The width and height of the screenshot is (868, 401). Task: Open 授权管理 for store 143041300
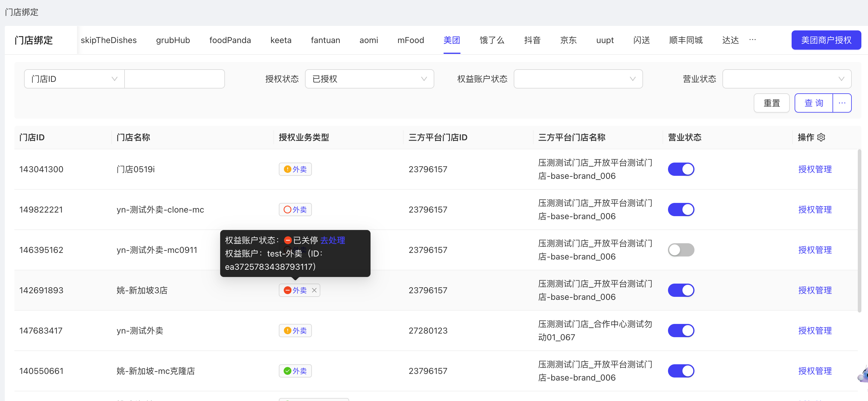(x=815, y=169)
